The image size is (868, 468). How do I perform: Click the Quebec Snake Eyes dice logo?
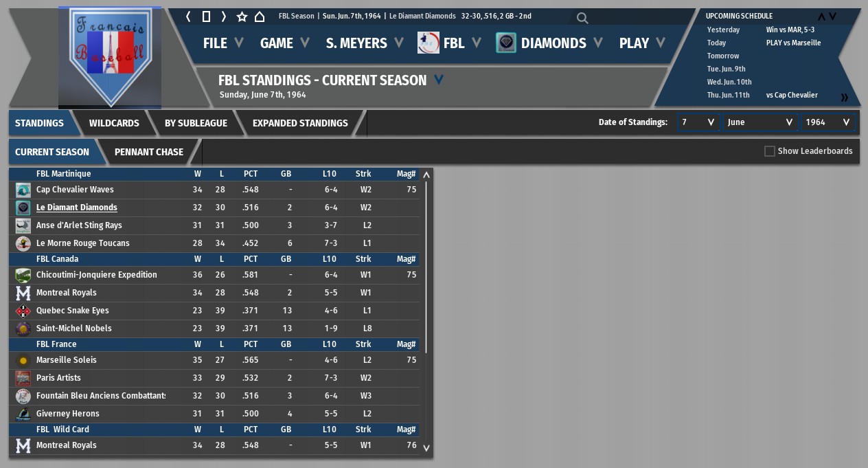click(23, 311)
